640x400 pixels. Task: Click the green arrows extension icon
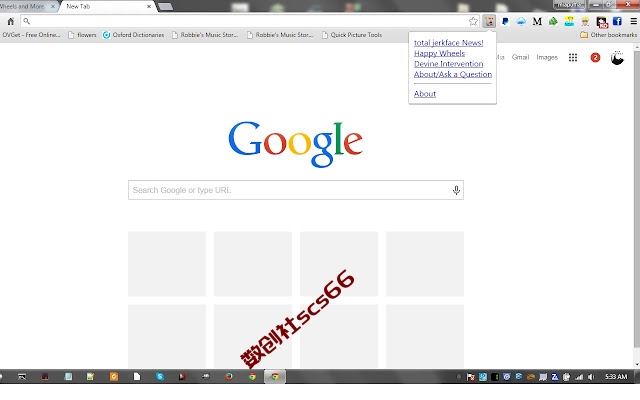pyautogui.click(x=553, y=21)
